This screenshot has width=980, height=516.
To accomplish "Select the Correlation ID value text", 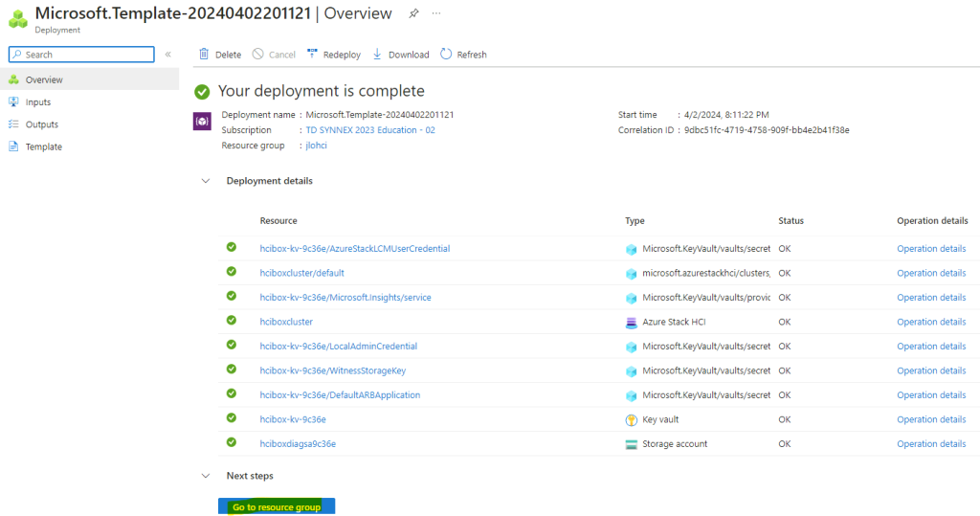I will coord(767,130).
